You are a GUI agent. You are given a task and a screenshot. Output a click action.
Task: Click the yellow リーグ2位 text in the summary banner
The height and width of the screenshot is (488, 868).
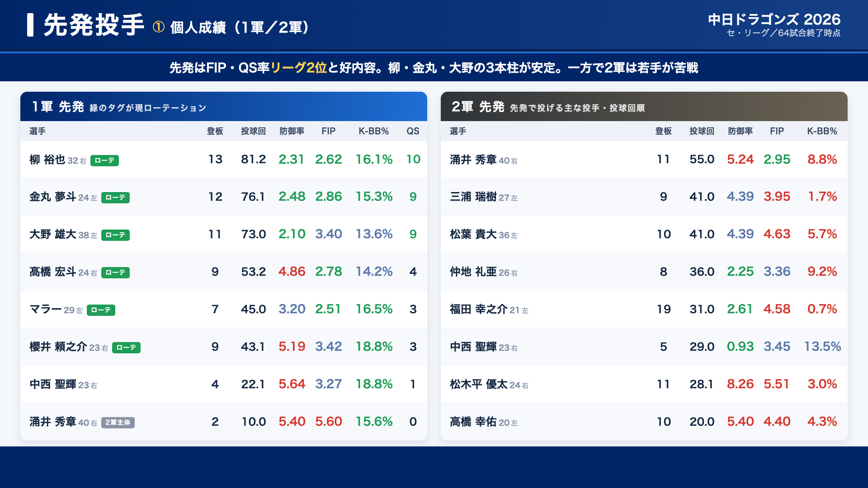pyautogui.click(x=298, y=68)
